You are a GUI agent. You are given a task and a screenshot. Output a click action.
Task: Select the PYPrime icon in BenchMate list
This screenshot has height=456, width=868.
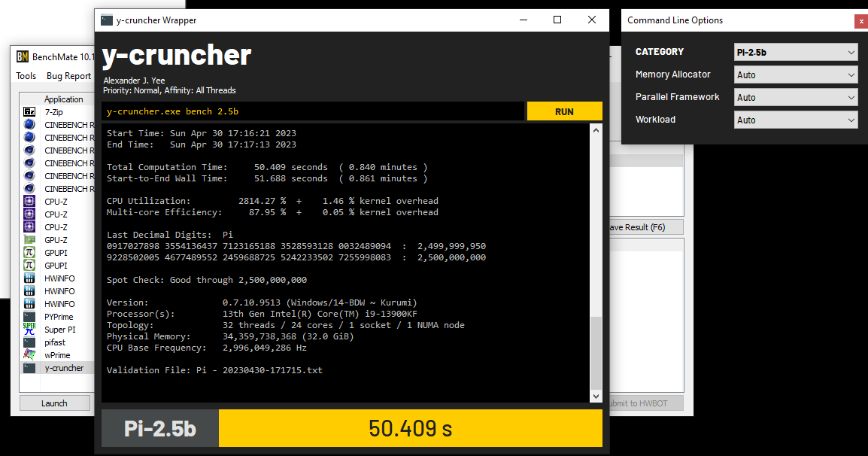point(29,317)
